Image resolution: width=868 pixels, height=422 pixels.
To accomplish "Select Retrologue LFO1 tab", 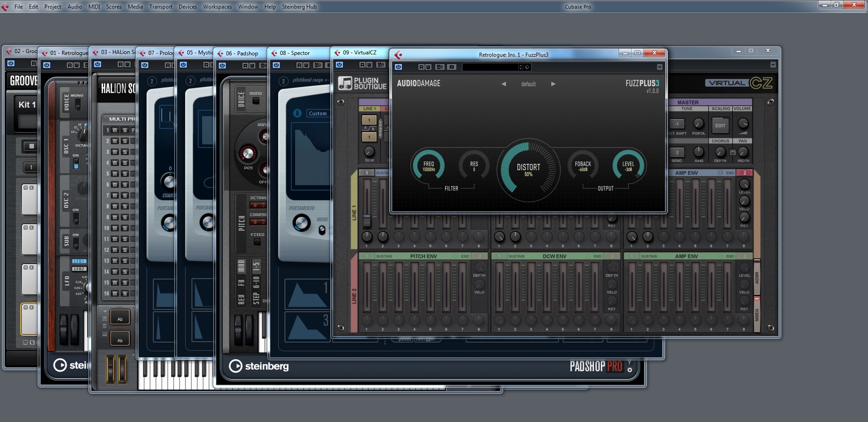I will point(79,261).
